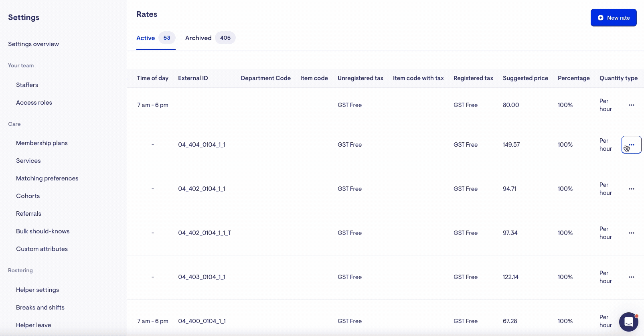Screen dimensions: 644x336
Task: Click the New rate button
Action: click(613, 18)
